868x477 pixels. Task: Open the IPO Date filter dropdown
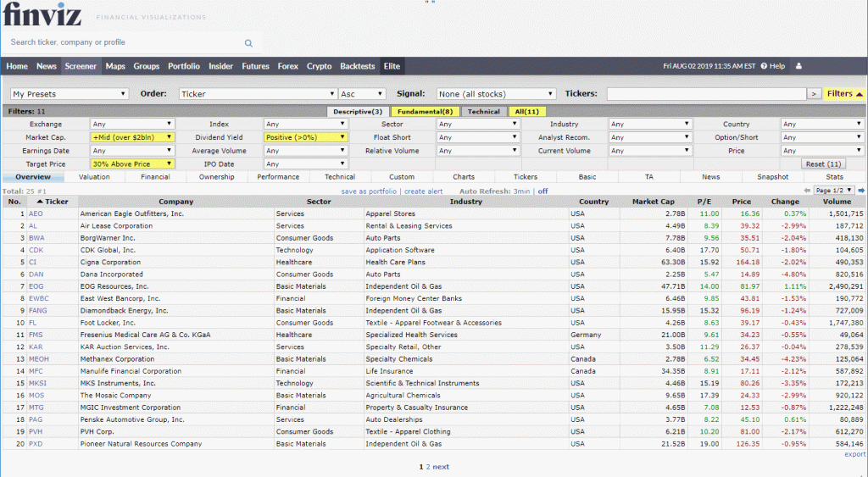click(x=305, y=164)
